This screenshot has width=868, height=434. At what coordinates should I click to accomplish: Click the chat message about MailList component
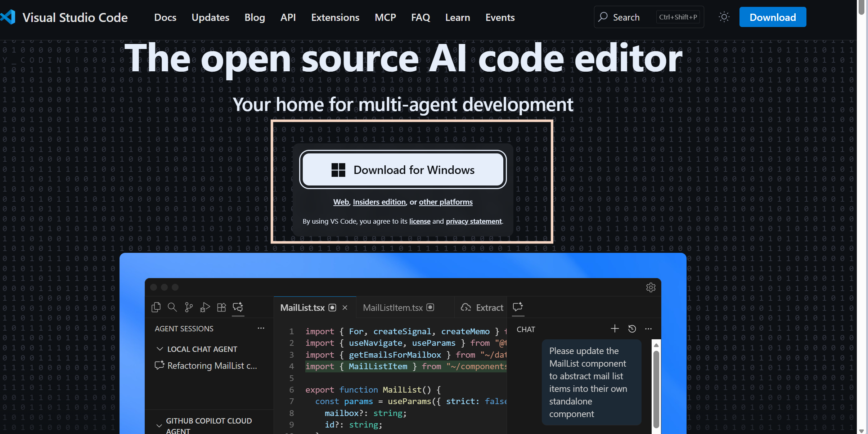tap(592, 382)
